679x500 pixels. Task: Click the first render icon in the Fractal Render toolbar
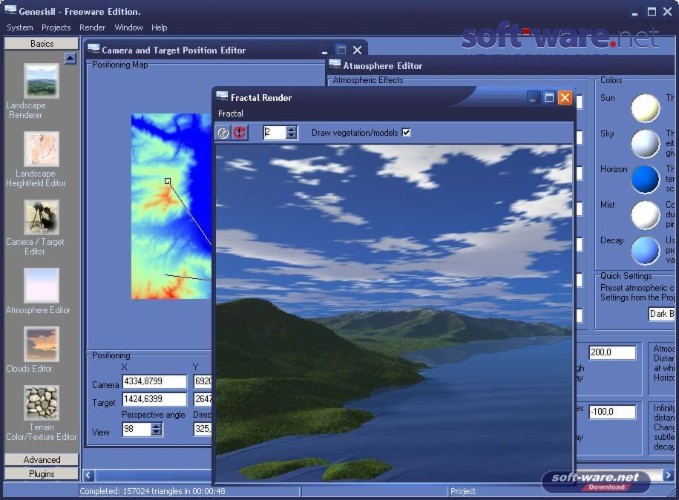tap(223, 132)
